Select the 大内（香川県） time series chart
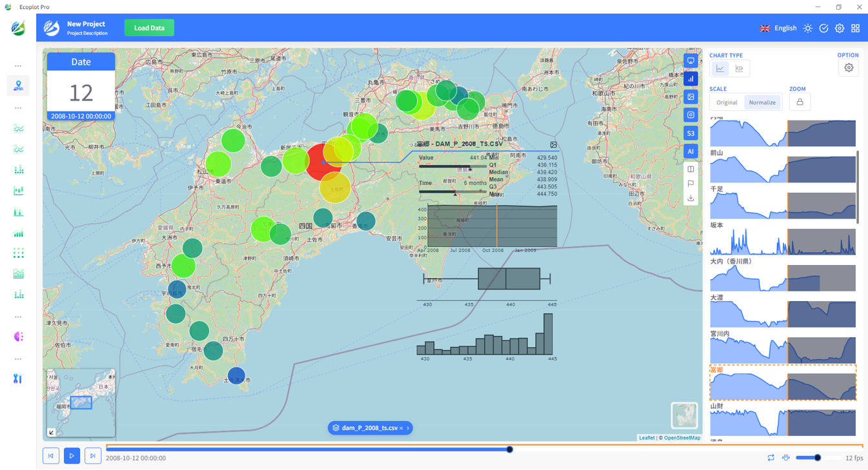Screen dimensions: 868x470 point(783,275)
